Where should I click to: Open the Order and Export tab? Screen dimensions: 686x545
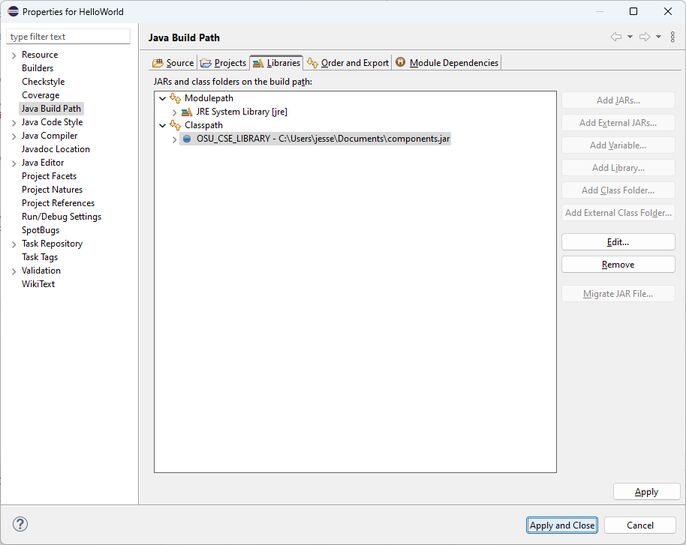coord(348,63)
